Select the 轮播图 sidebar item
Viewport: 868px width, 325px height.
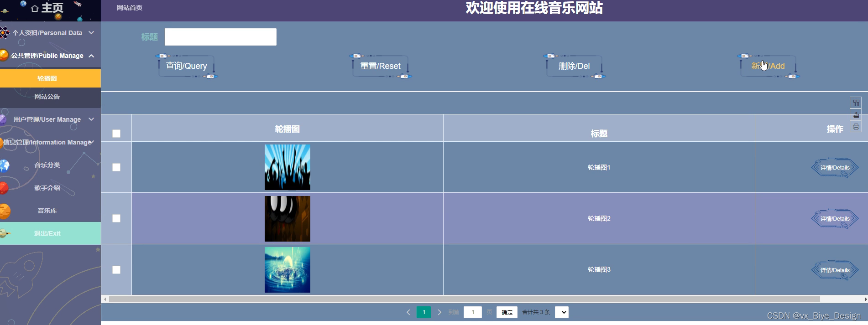coord(50,78)
